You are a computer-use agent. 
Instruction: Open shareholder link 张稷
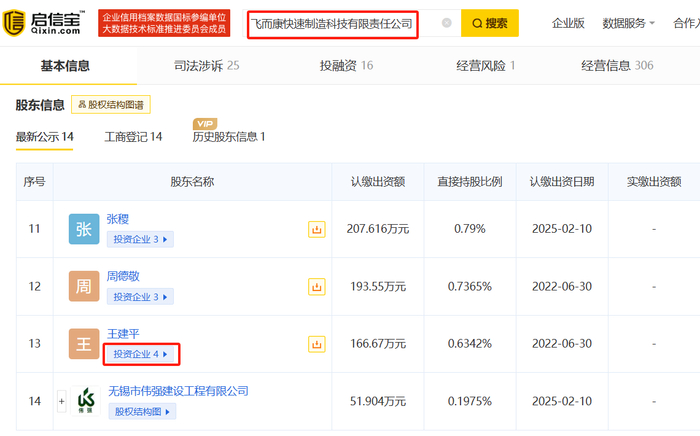click(117, 219)
